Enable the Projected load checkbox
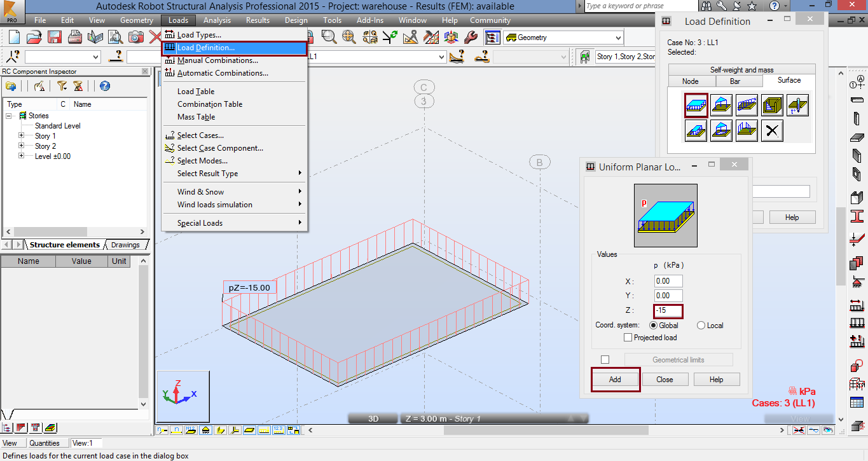868x461 pixels. pyautogui.click(x=628, y=338)
